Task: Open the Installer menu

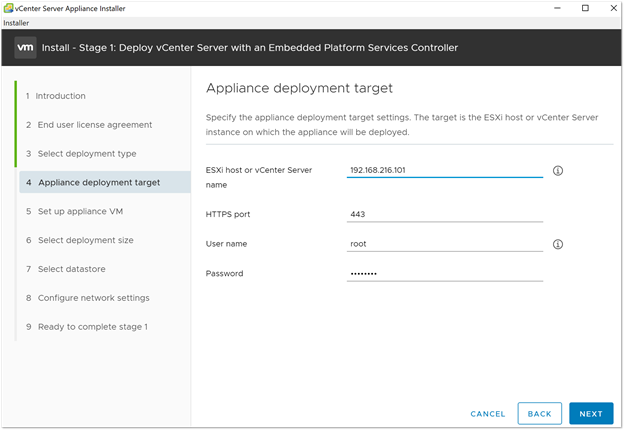Action: (x=17, y=22)
